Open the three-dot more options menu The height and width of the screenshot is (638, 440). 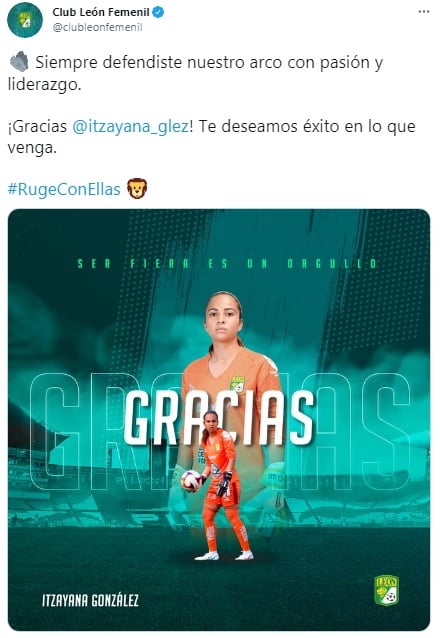[424, 12]
